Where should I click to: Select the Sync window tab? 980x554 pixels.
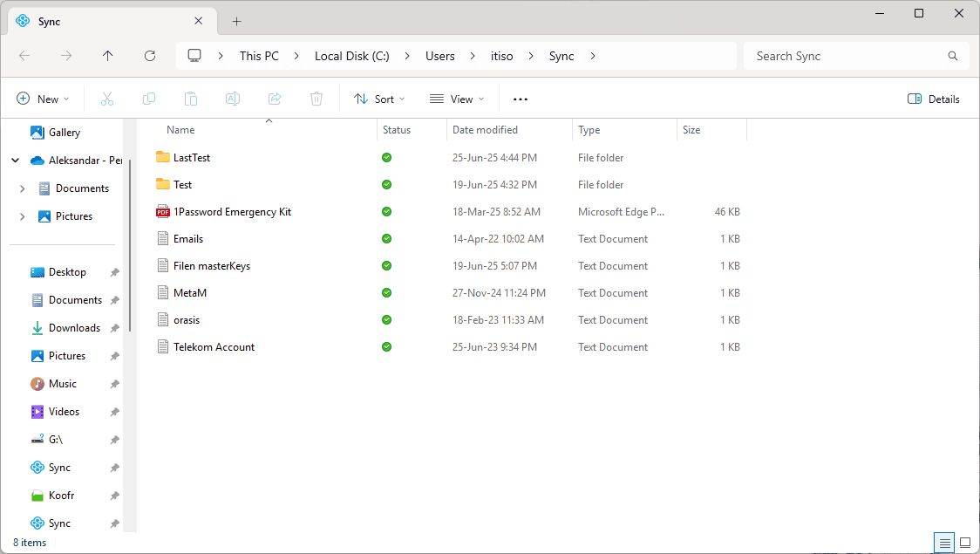coord(112,21)
